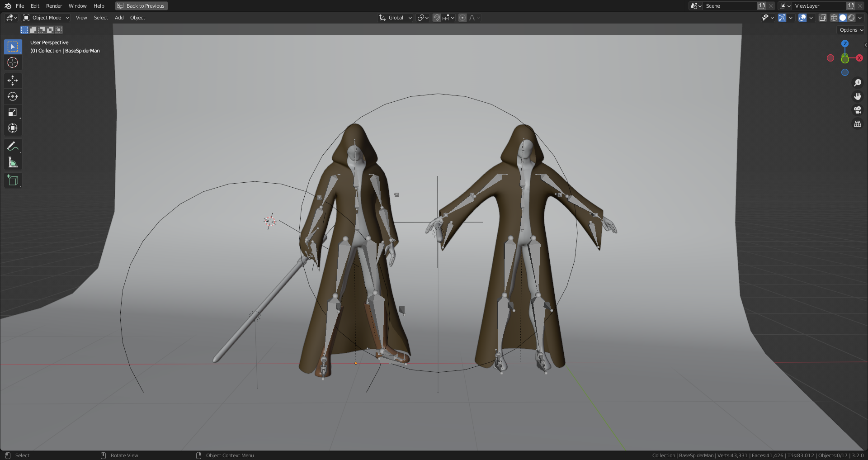The image size is (868, 460).
Task: Activate the Cursor tool
Action: pos(13,63)
